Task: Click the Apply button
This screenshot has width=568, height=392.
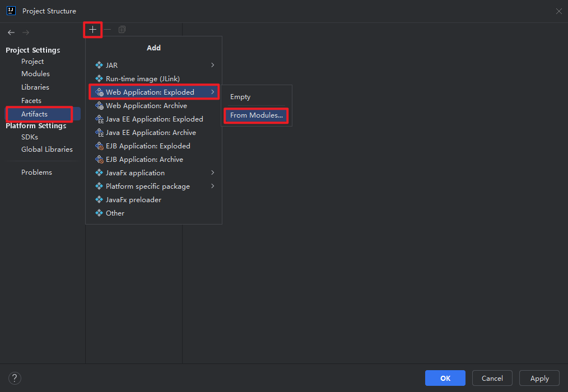Action: [539, 378]
